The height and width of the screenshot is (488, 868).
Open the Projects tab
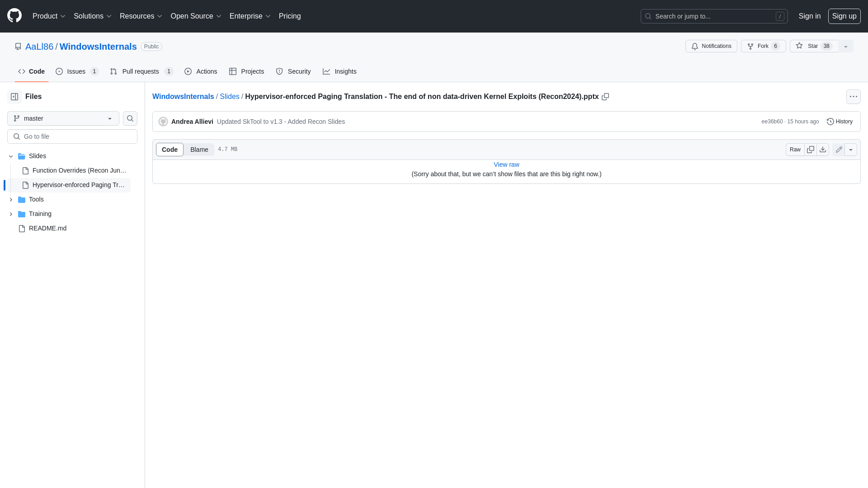click(x=246, y=71)
